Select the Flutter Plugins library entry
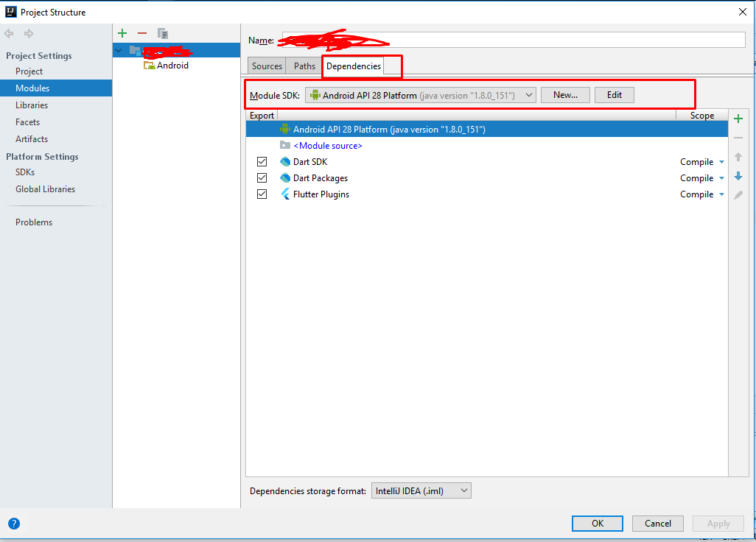Image resolution: width=756 pixels, height=542 pixels. point(321,194)
